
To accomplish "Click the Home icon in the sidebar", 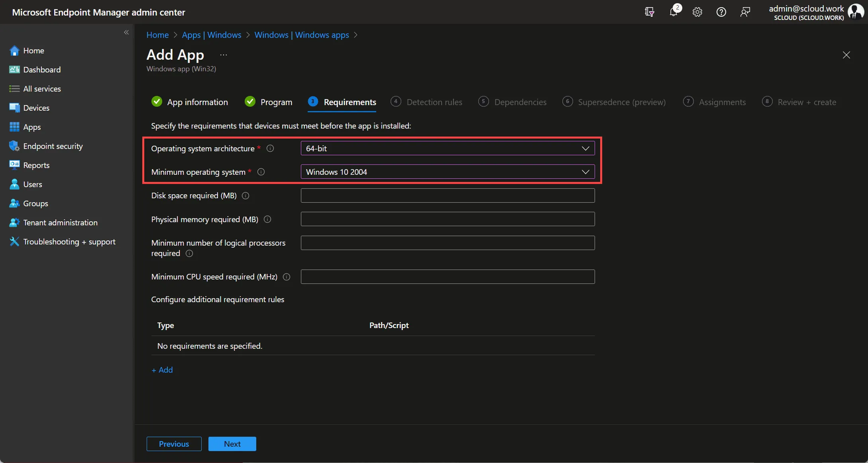I will click(x=14, y=51).
